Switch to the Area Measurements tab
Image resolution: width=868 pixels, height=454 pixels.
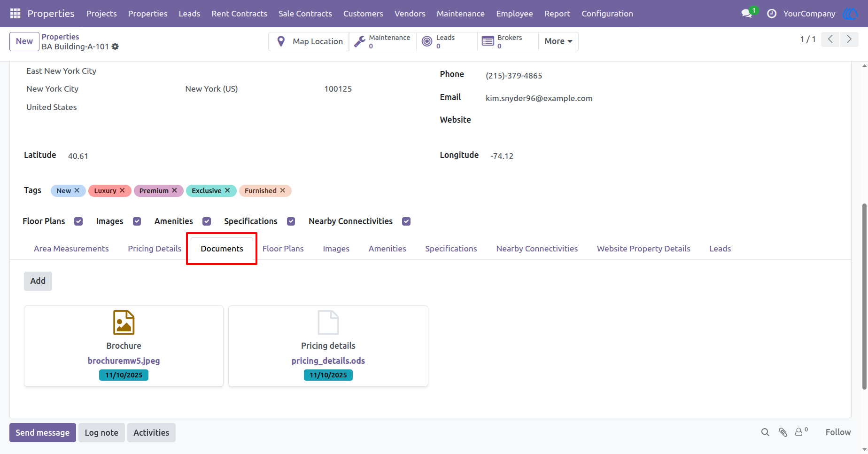[x=71, y=249]
